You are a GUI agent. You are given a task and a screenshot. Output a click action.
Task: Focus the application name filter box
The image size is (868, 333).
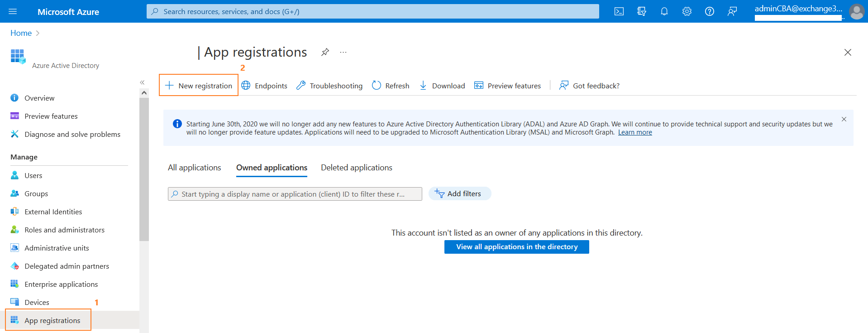pos(295,194)
